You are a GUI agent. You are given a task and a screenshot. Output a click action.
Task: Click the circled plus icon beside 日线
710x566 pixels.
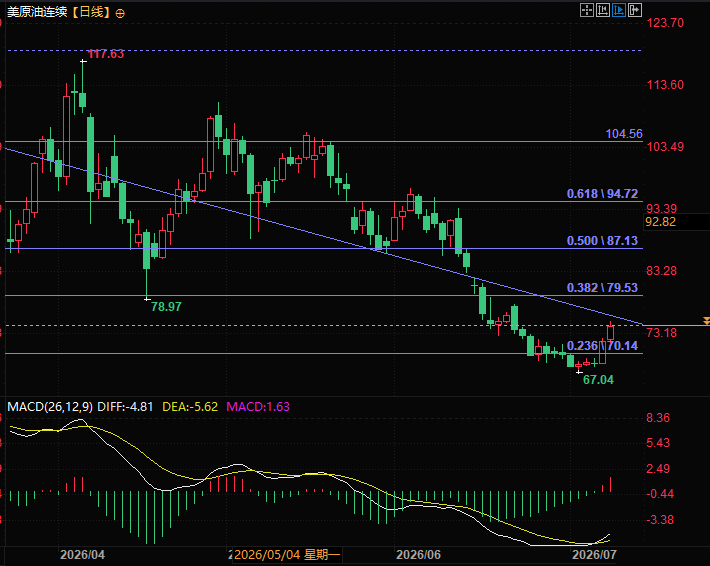pos(120,14)
